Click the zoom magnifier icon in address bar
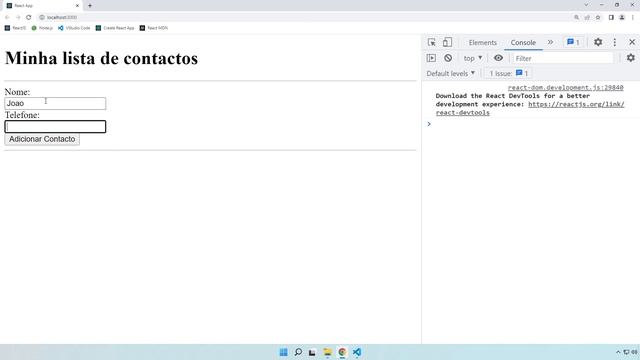This screenshot has height=360, width=640. (576, 18)
